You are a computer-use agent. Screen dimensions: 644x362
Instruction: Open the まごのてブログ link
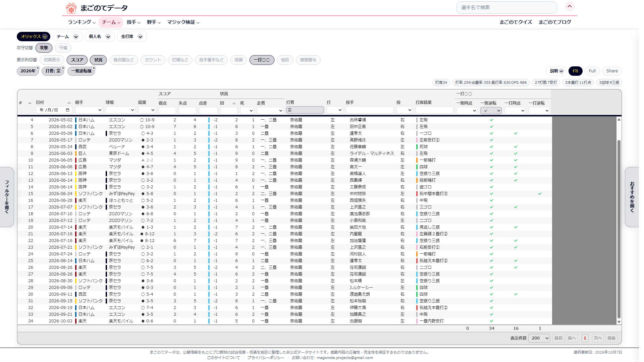555,22
